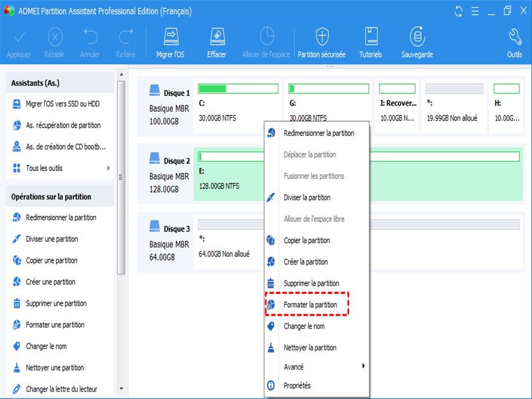Click Nettoyer une partition in sidebar
This screenshot has height=399, width=532.
coord(60,368)
